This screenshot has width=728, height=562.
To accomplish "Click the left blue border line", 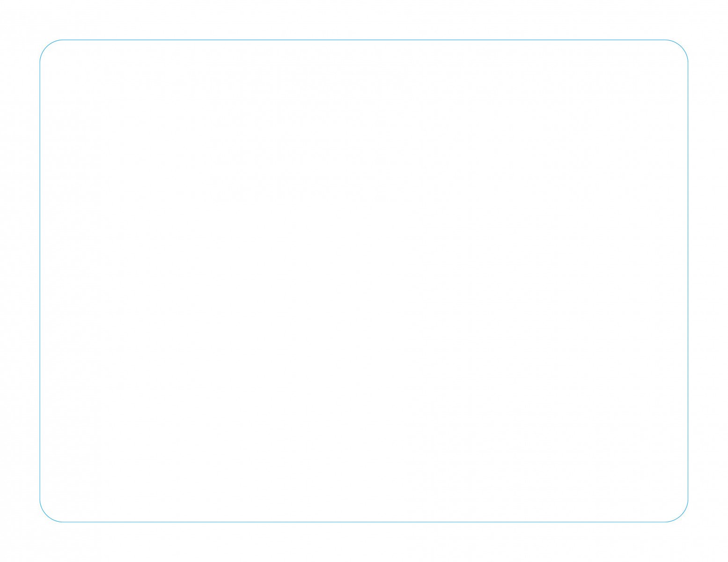I will tap(40, 281).
